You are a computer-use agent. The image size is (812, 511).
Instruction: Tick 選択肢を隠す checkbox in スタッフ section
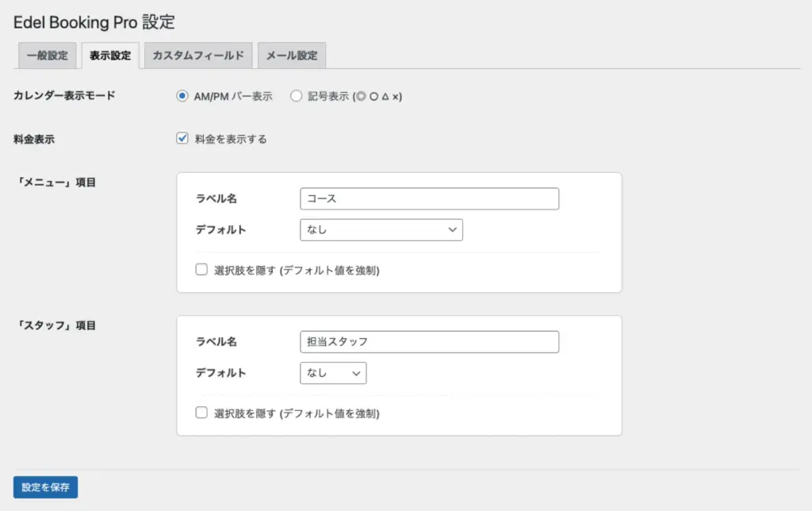tap(201, 413)
